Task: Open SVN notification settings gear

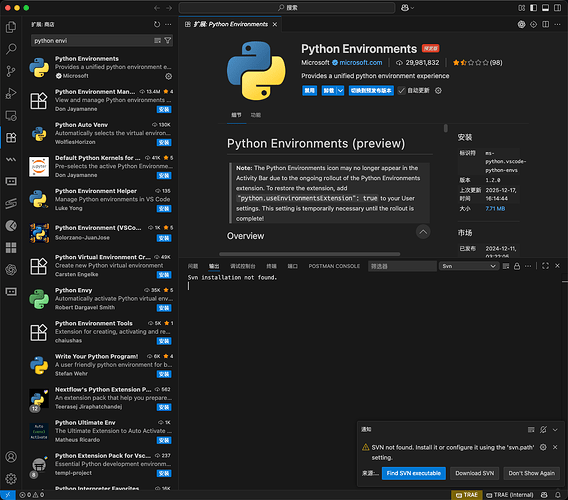Action: coord(543,447)
